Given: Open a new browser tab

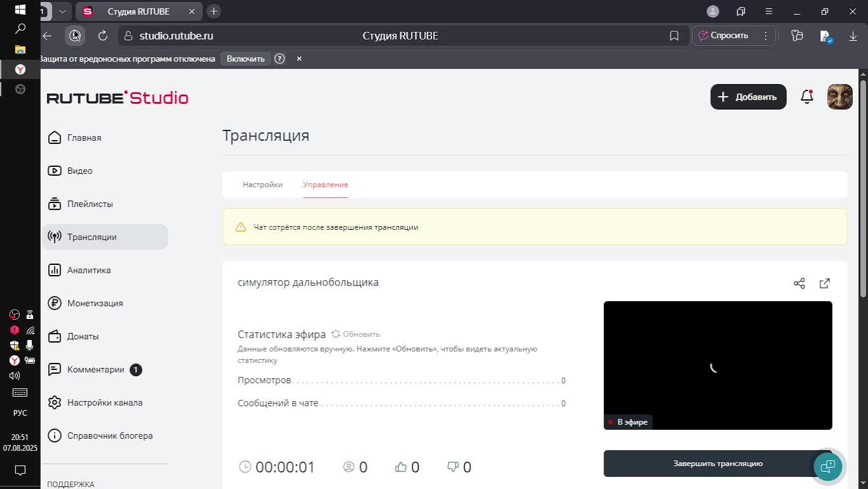Looking at the screenshot, I should tap(214, 11).
